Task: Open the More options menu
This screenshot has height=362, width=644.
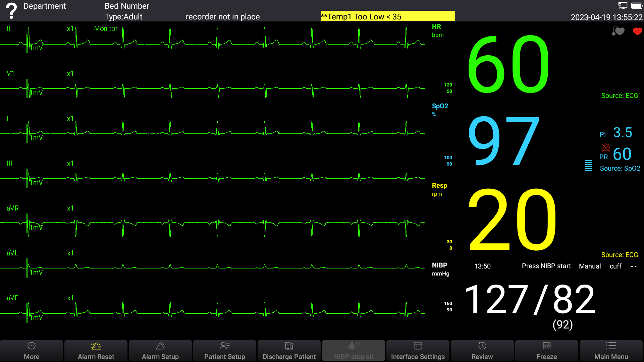Action: [x=32, y=350]
